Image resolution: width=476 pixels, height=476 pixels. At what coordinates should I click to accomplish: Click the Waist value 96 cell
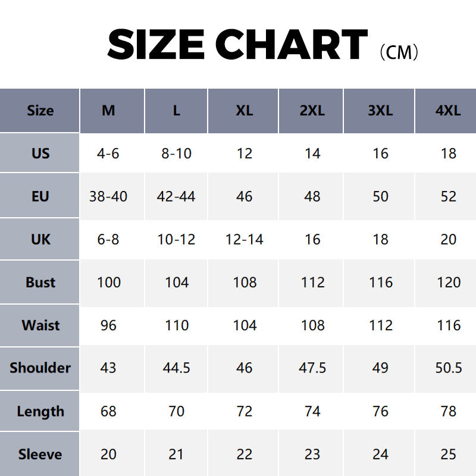108,325
